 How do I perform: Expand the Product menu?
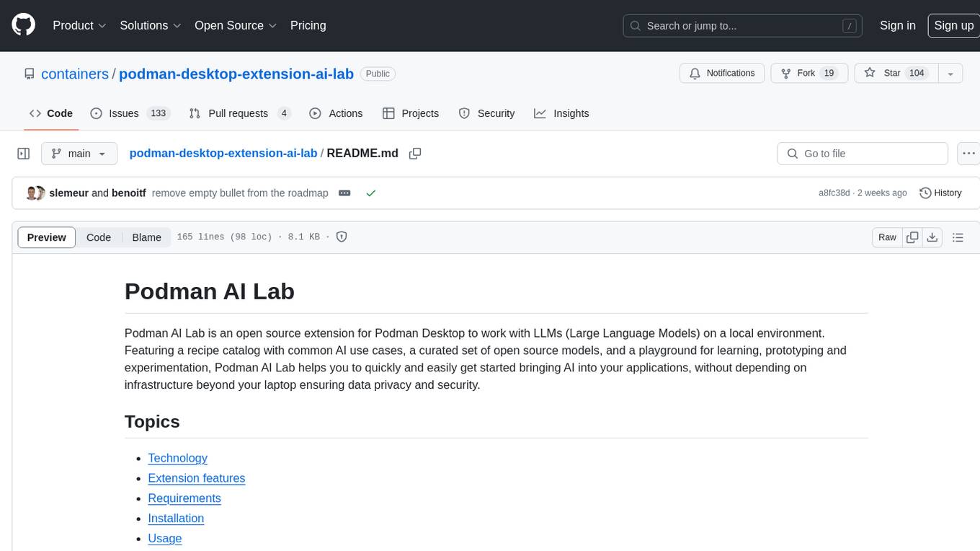point(79,25)
